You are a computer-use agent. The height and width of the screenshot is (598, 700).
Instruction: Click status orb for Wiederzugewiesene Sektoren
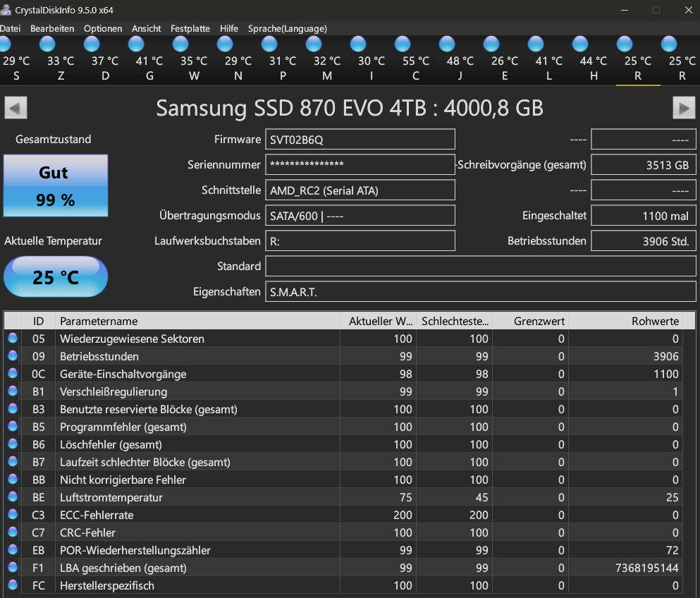[13, 338]
